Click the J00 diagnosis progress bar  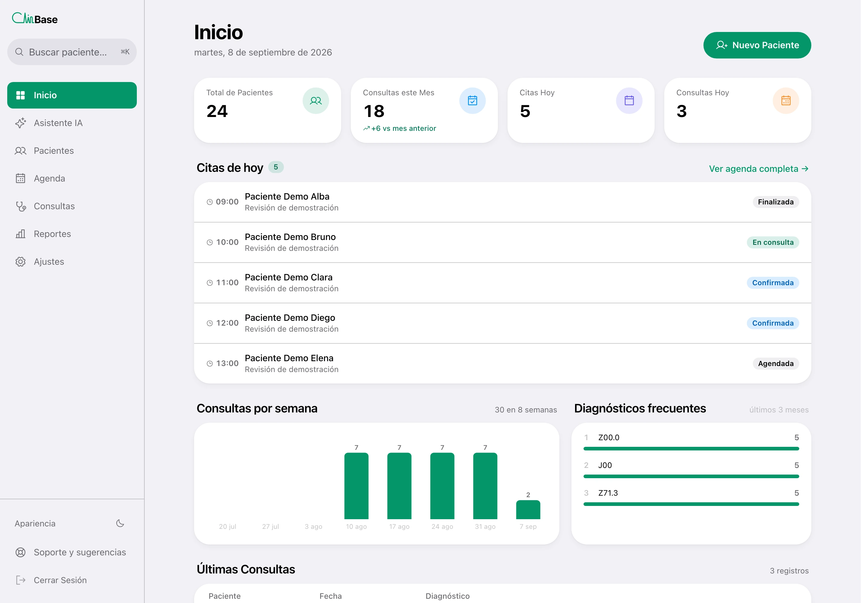click(x=691, y=476)
